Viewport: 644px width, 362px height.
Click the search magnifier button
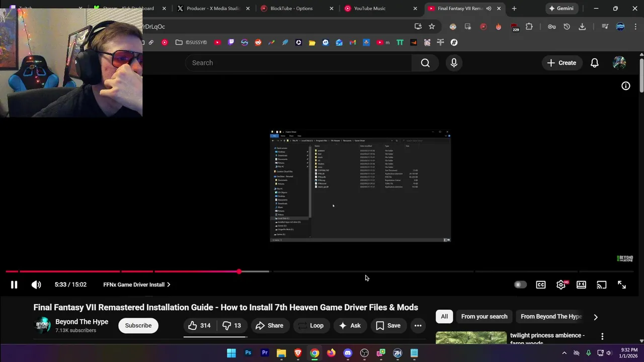coord(425,63)
